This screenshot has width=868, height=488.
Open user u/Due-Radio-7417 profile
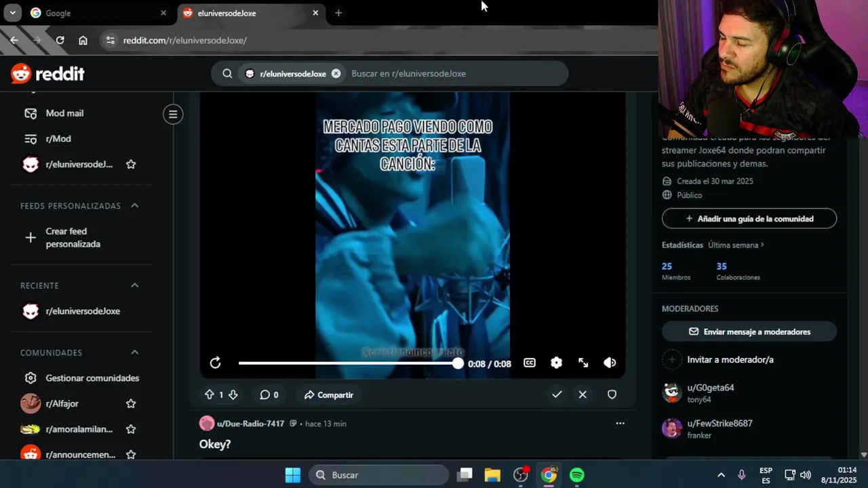pyautogui.click(x=250, y=424)
